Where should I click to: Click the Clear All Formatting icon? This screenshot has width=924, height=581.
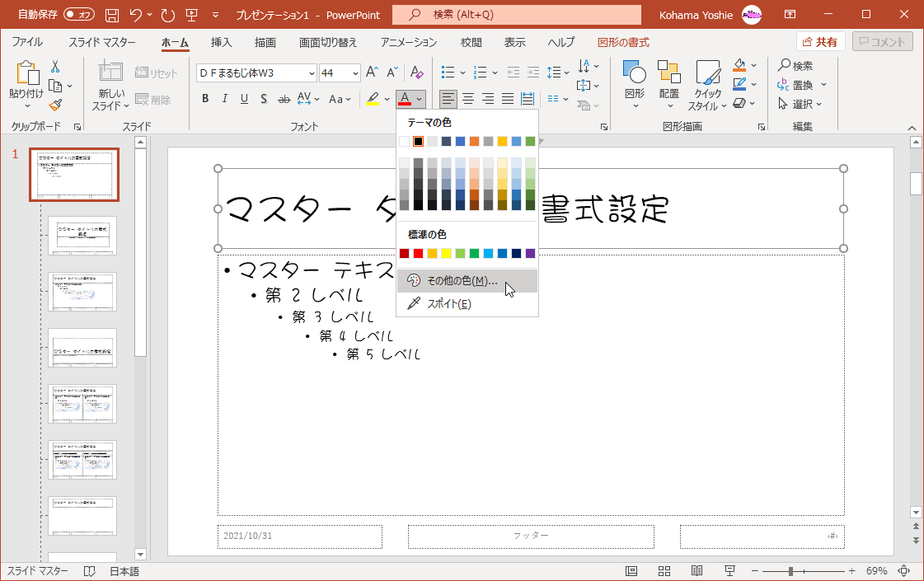point(417,73)
